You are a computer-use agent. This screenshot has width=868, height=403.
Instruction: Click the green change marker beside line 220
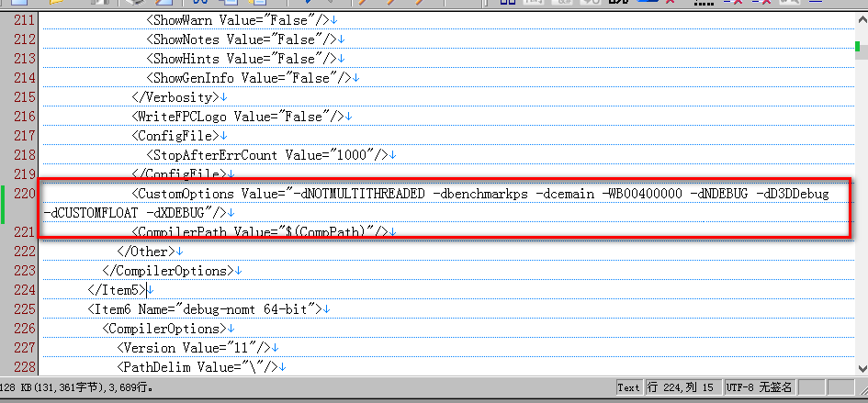pos(2,203)
